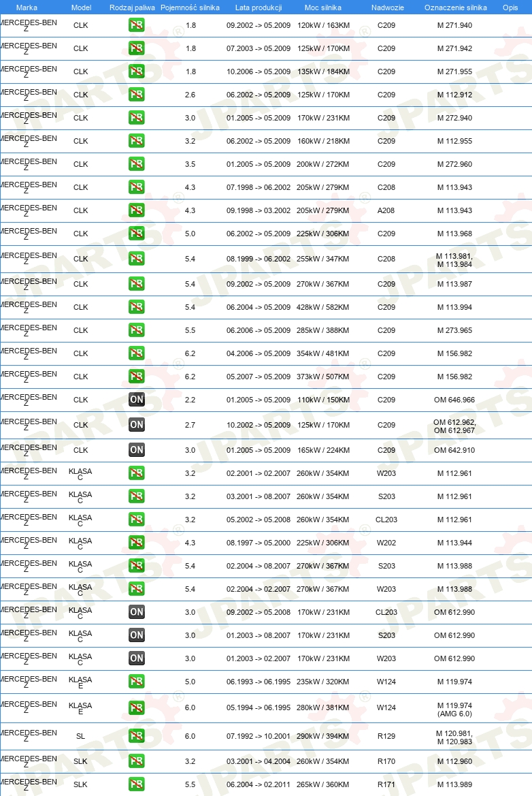This screenshot has width=532, height=796.
Task: Click petrol fuel icon in M 271.940 row
Action: [x=137, y=25]
